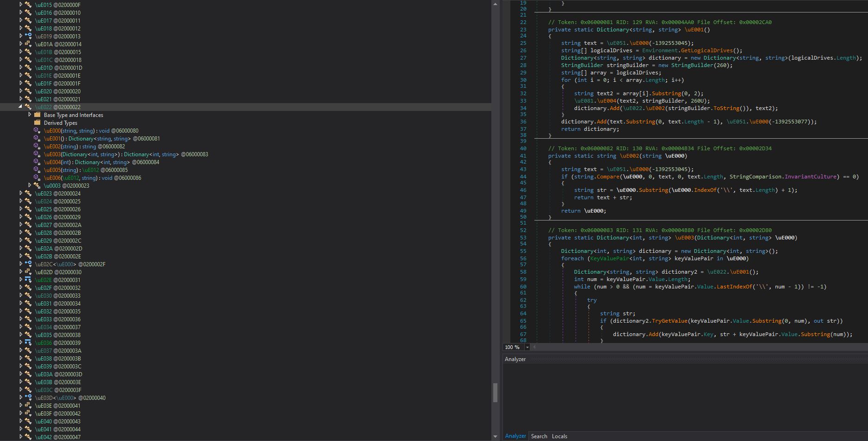Screen dimensions: 868x441
Task: Select method \uE005(string) : \uE012 @06000085
Action: pyautogui.click(x=86, y=170)
